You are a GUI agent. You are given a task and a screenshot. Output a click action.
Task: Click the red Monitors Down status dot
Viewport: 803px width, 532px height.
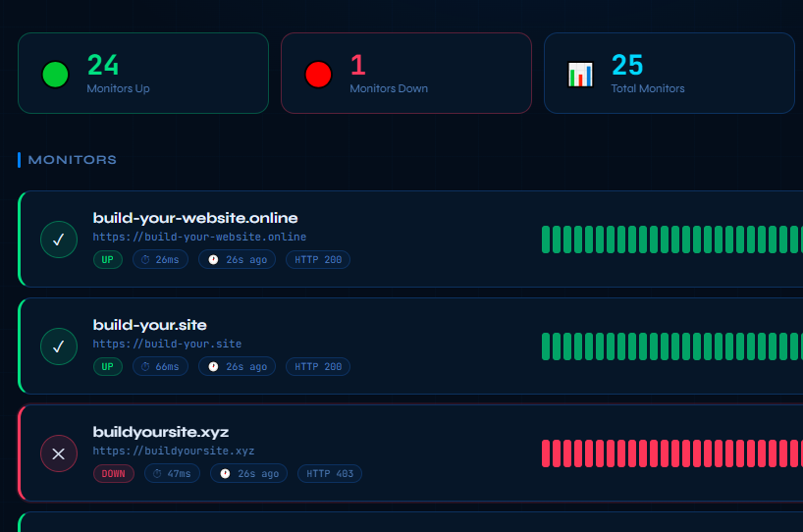point(318,75)
